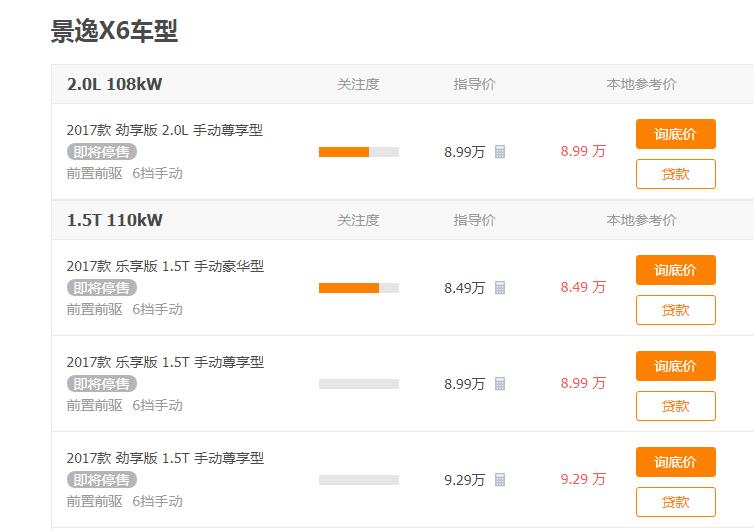
Task: Open 2017款 劲享版 1.5T 手动尊享型 link
Action: [x=165, y=458]
